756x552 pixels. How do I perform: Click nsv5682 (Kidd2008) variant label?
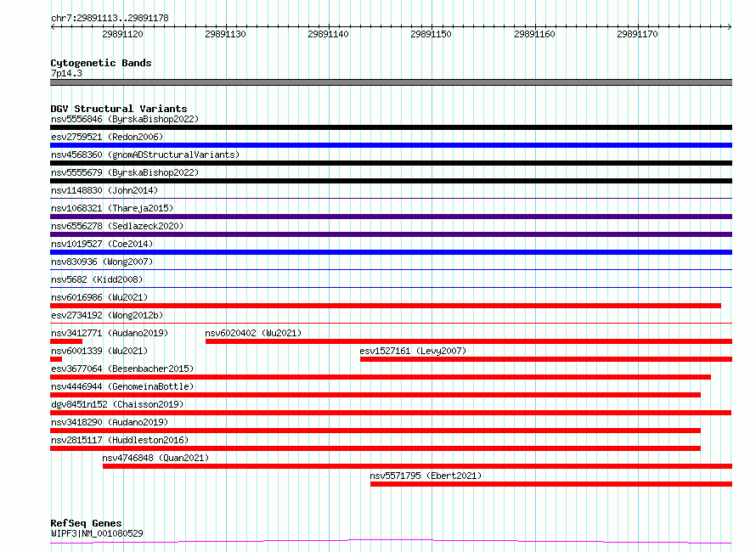pos(97,279)
